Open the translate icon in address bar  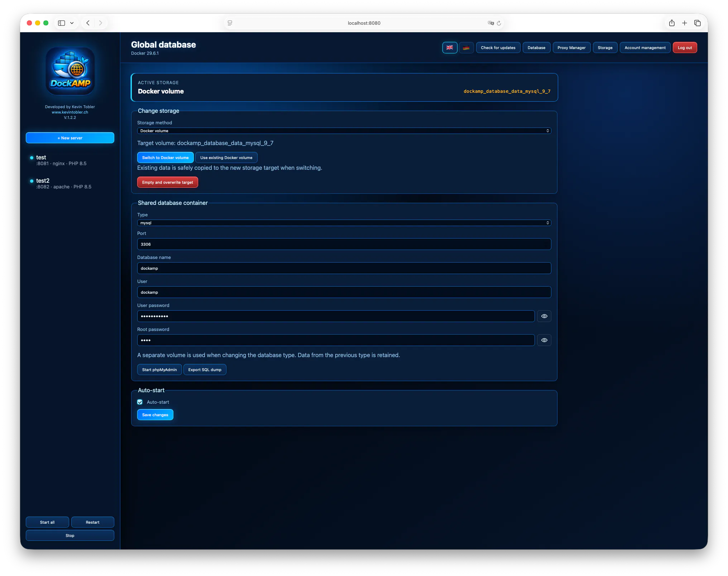click(x=490, y=23)
